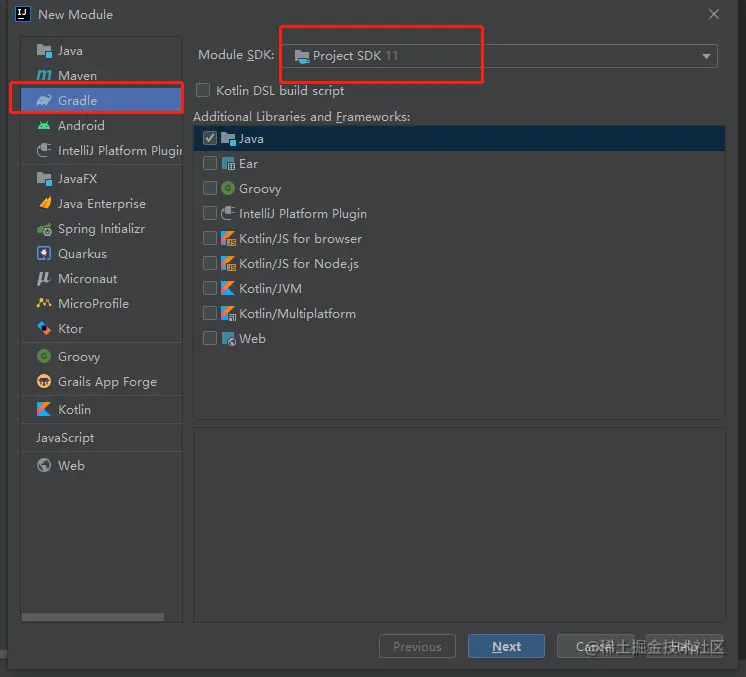This screenshot has height=677, width=746.
Task: Choose the Micronaut mu icon
Action: tap(44, 278)
